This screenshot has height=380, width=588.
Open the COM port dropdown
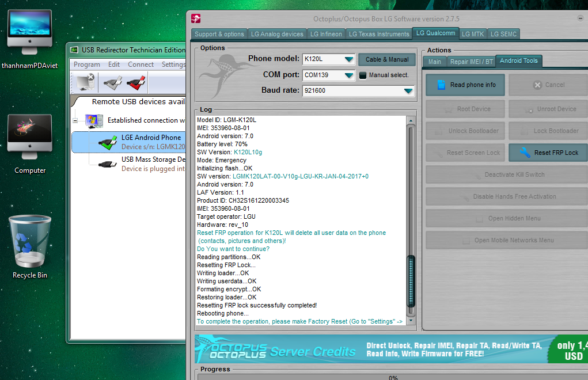pyautogui.click(x=349, y=75)
